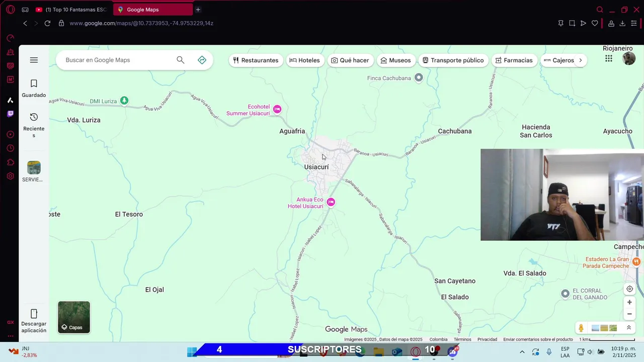Click the Opera tab search magnifier

pos(600,10)
